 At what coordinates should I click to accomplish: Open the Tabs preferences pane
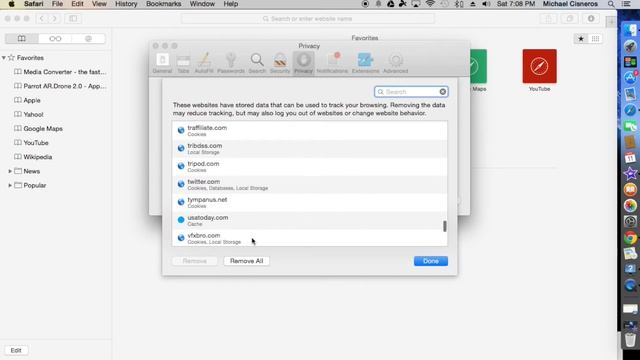(183, 63)
